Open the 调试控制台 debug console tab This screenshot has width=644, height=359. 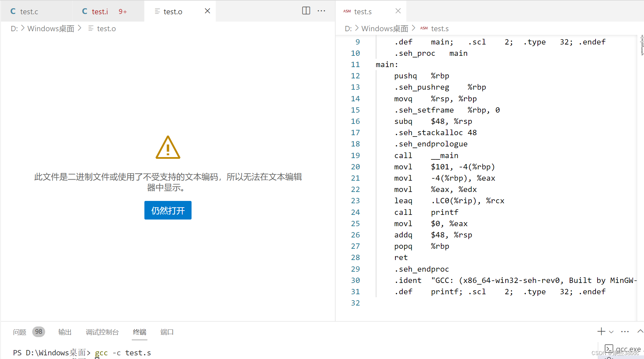(x=102, y=332)
